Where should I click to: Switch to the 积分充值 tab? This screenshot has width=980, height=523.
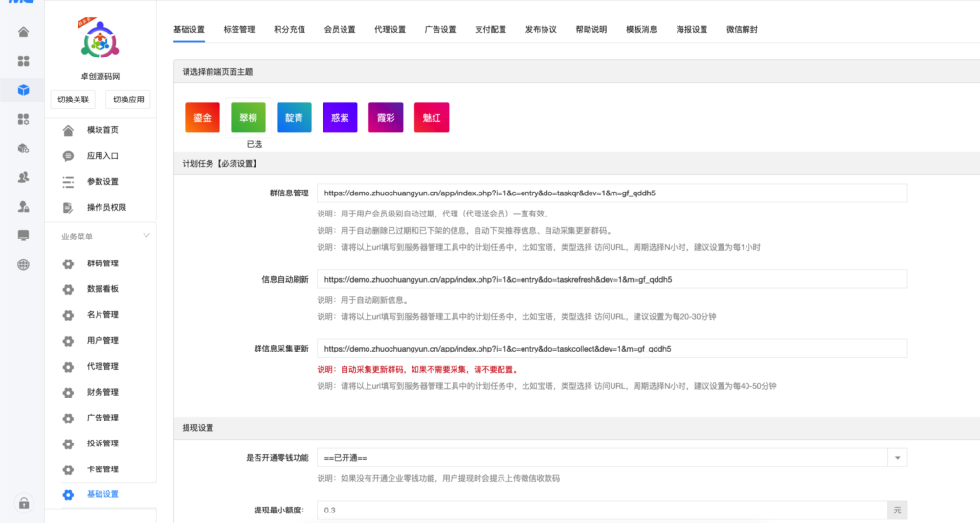(x=289, y=30)
